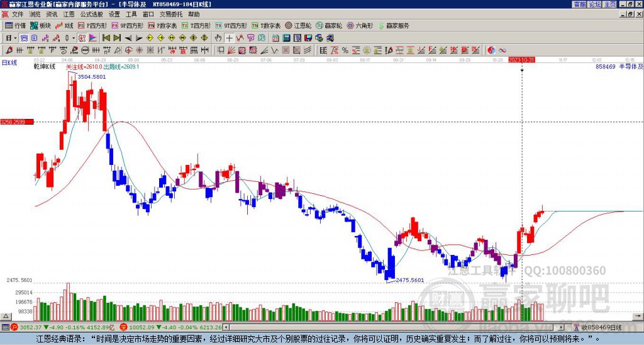
Task: Click the Shanghai index 3052.37 status entry
Action: click(x=64, y=327)
